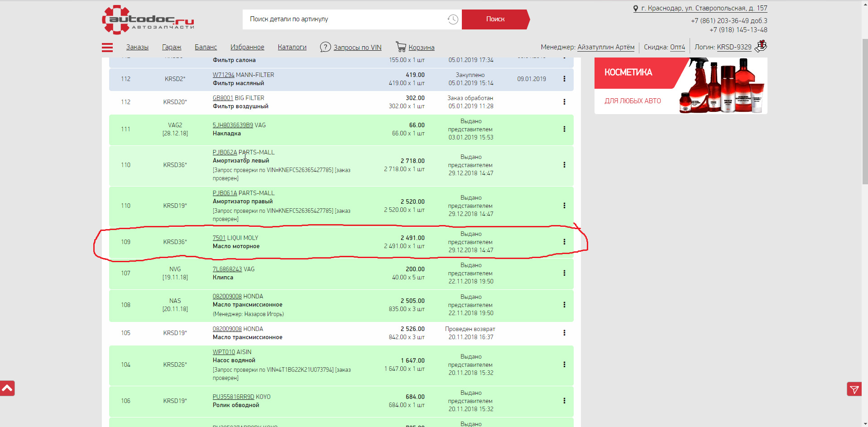The image size is (868, 427).
Task: Open part link PJB062A
Action: pos(225,153)
